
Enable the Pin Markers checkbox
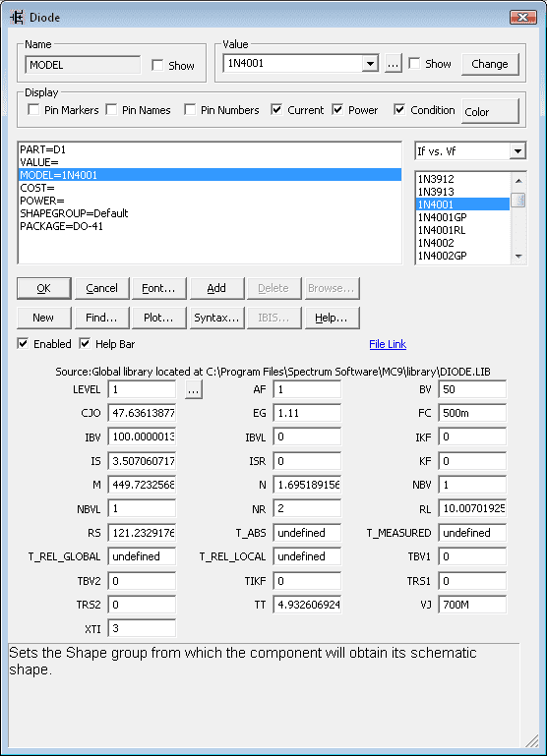coord(33,109)
